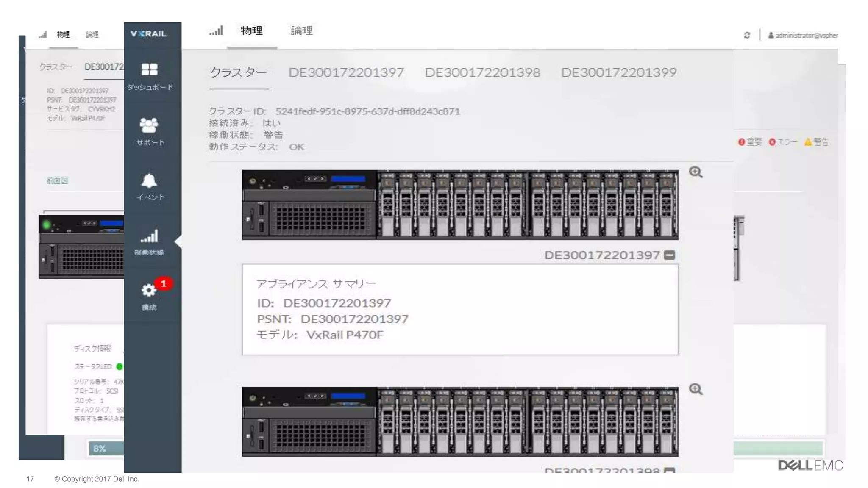
Task: Click the second appliance front view image
Action: [460, 421]
